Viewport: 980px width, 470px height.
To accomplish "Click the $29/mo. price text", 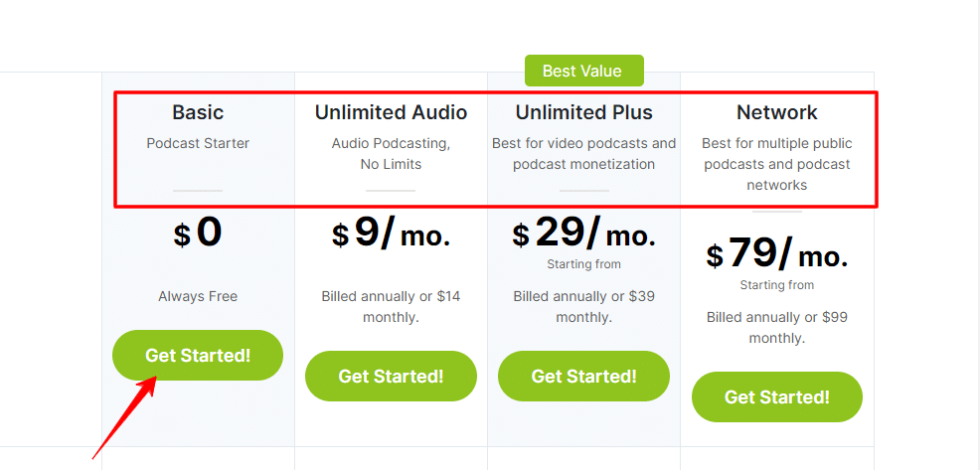I will [x=583, y=235].
